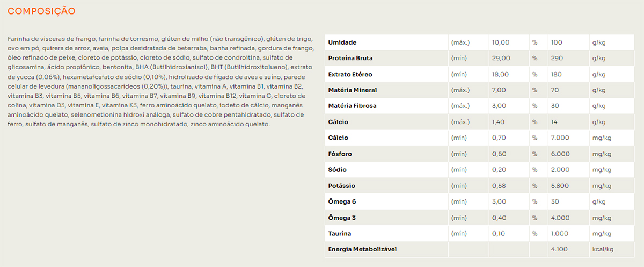Click the Proteína Bruta row label
Viewport: 644px width, 267px height.
click(350, 58)
